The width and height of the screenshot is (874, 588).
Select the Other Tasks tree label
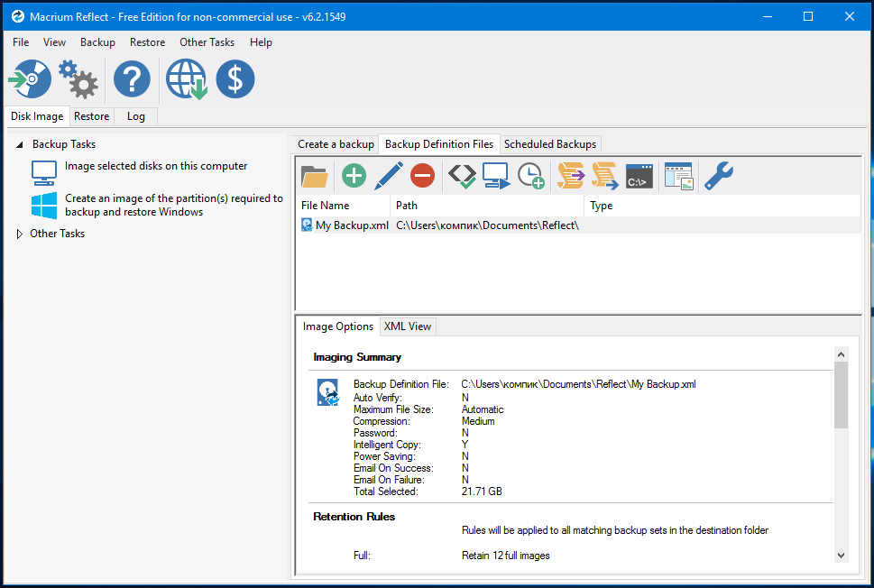(58, 234)
